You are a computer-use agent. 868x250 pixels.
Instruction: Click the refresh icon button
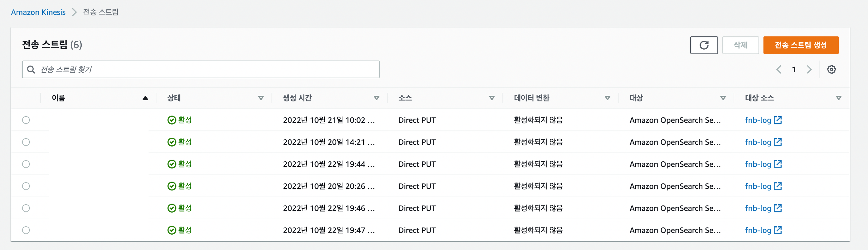[x=704, y=45]
